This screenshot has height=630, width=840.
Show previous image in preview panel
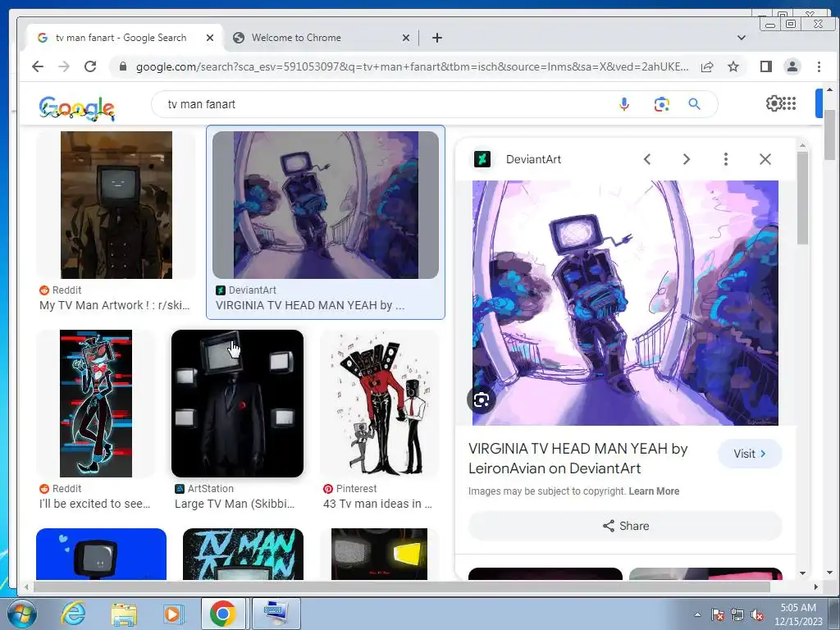point(647,159)
